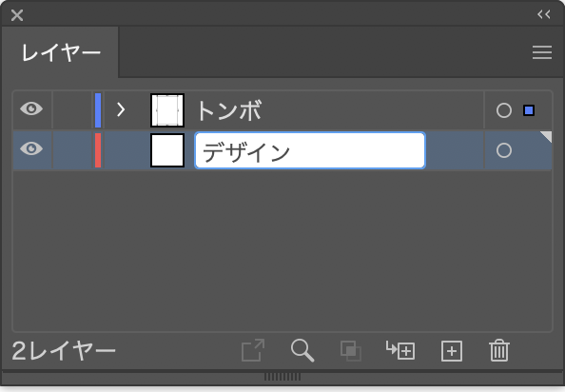Screen dimensions: 565x392
Task: Click the Create New Layer icon
Action: click(x=452, y=350)
